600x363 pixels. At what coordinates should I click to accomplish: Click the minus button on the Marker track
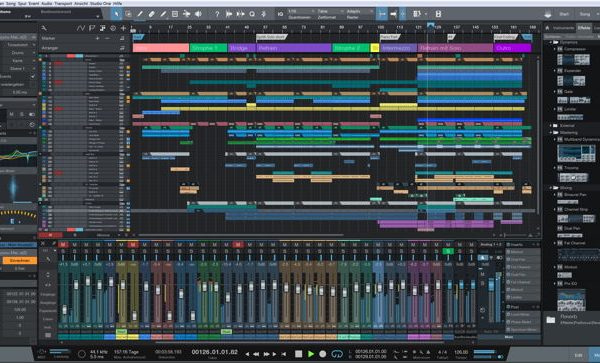coord(107,38)
